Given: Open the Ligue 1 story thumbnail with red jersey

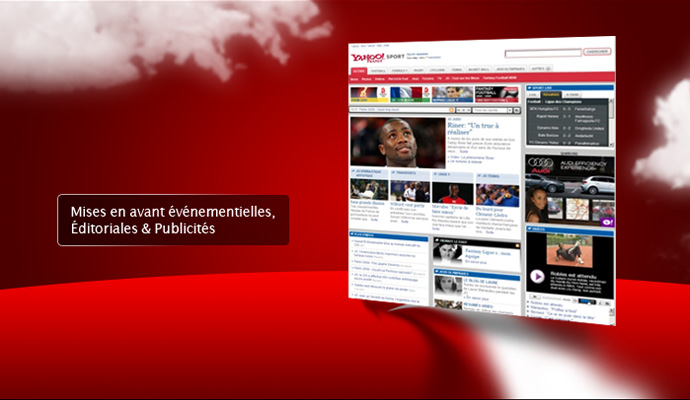Looking at the screenshot, I should coord(452,193).
